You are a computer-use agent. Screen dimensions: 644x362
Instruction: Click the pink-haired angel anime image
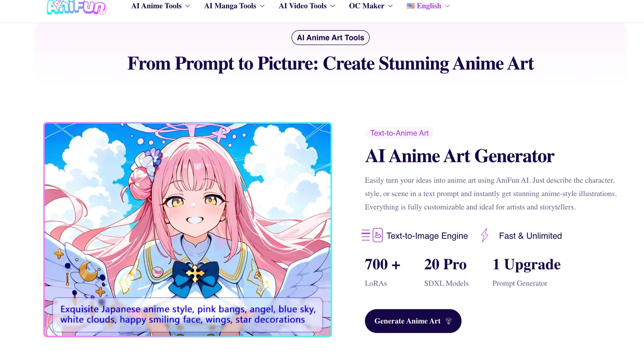[187, 210]
